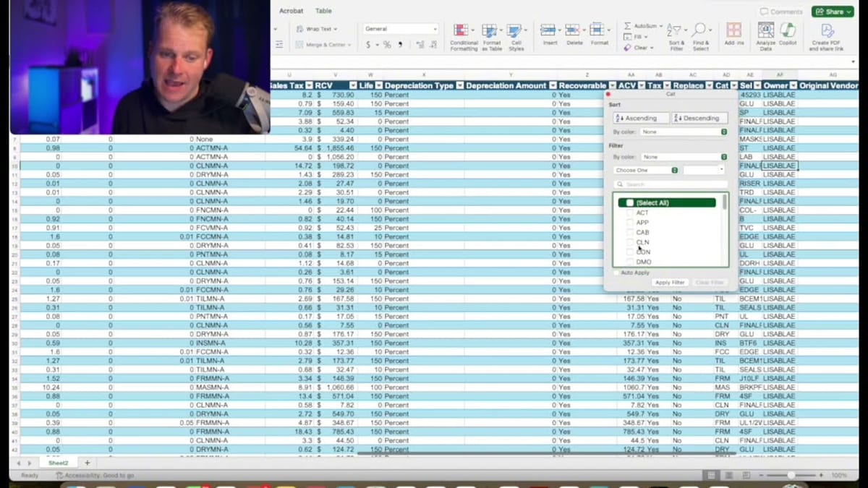The image size is (868, 488).
Task: Click the increase decimal icon
Action: (x=420, y=45)
